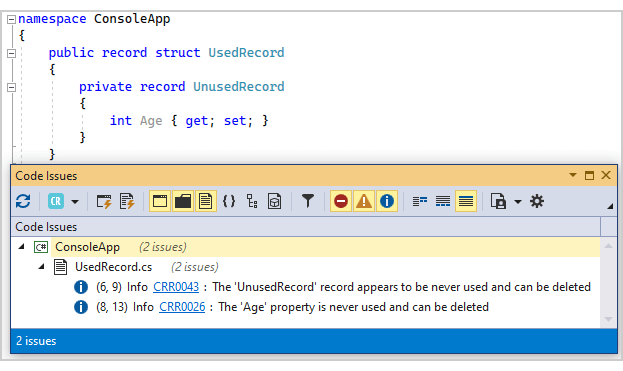Viewport: 623px width, 371px height.
Task: Run analysis for active window with lightning icon
Action: coord(104,201)
